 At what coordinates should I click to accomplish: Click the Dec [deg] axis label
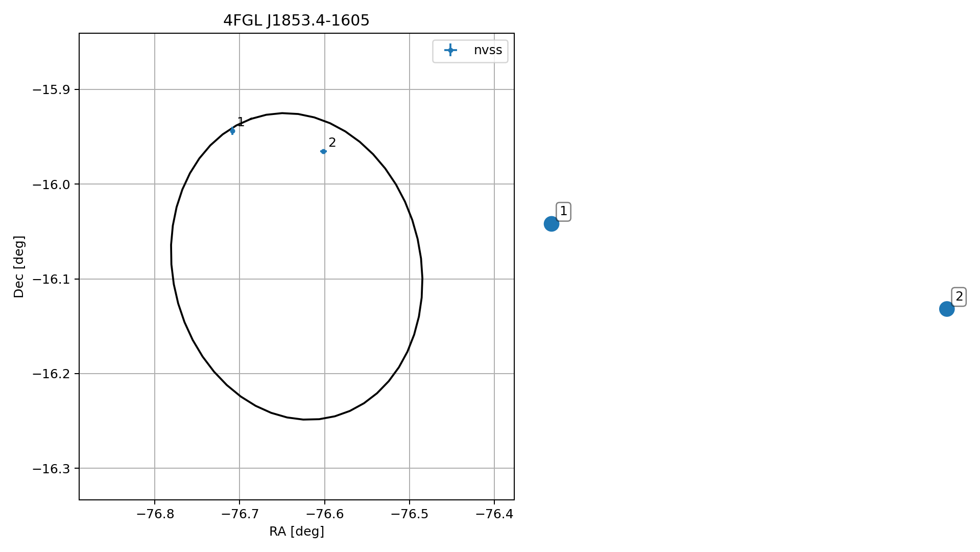point(19,266)
